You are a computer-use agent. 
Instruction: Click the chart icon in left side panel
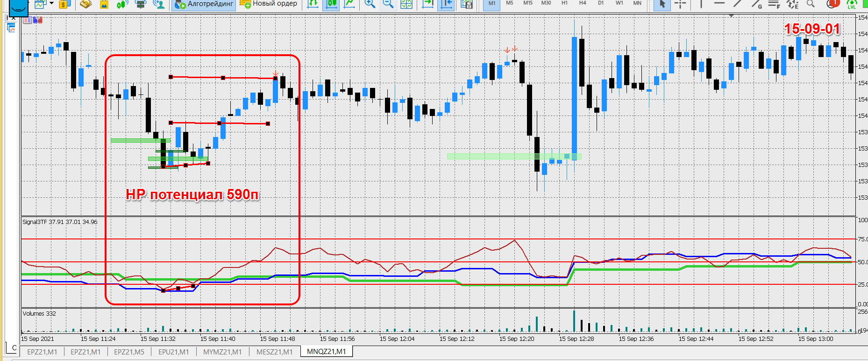(x=11, y=29)
